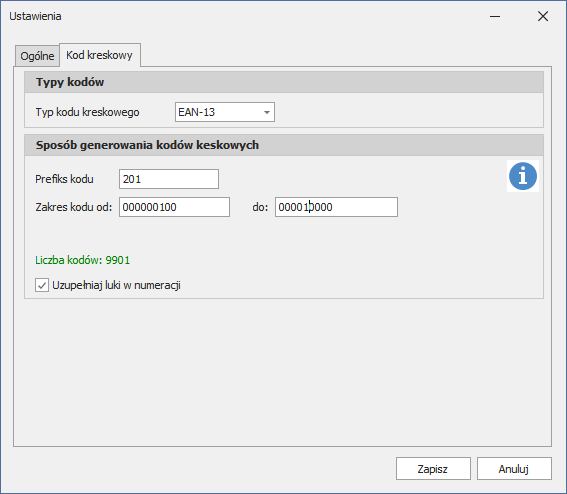Click the 'do' range end field

336,207
